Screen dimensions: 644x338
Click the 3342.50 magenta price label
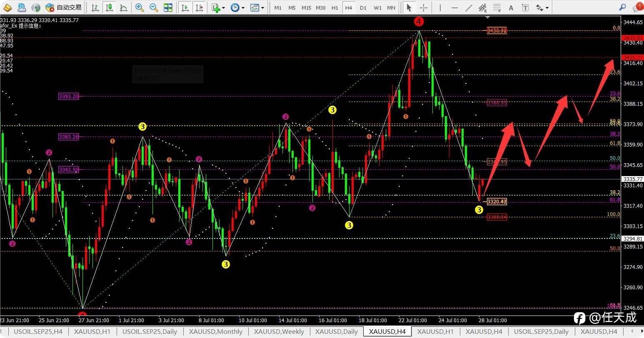(69, 169)
